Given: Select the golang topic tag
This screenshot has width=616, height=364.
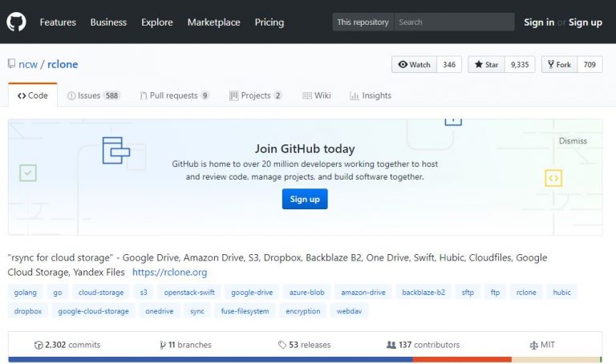Looking at the screenshot, I should click(x=25, y=292).
